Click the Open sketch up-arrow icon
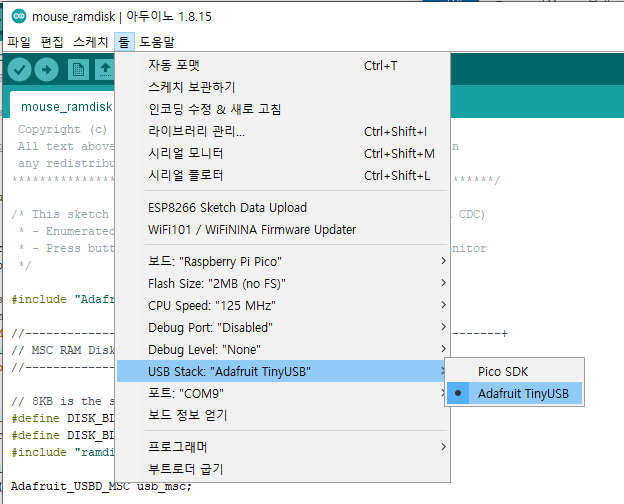624x504 pixels. tap(105, 70)
